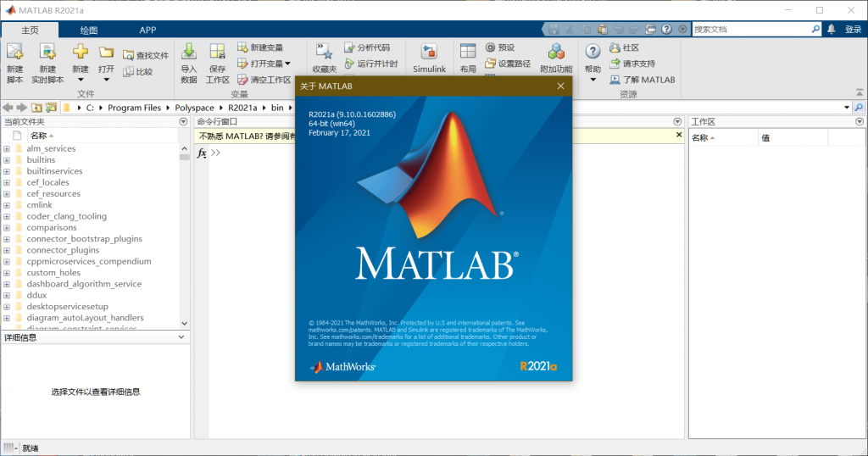The image size is (868, 456).
Task: Open the quick access toolbar customize dropdown
Action: coord(682,30)
